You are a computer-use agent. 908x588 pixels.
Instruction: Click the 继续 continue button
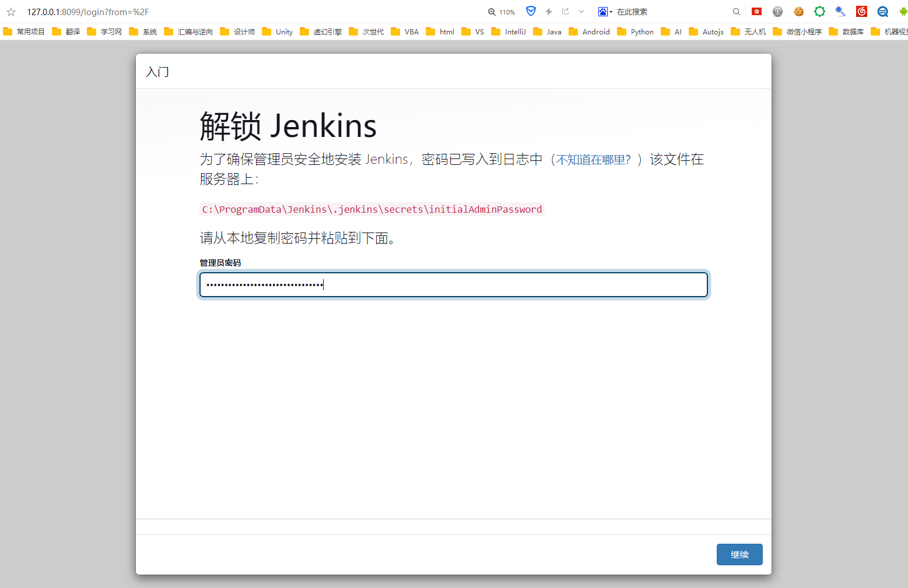[x=739, y=554]
